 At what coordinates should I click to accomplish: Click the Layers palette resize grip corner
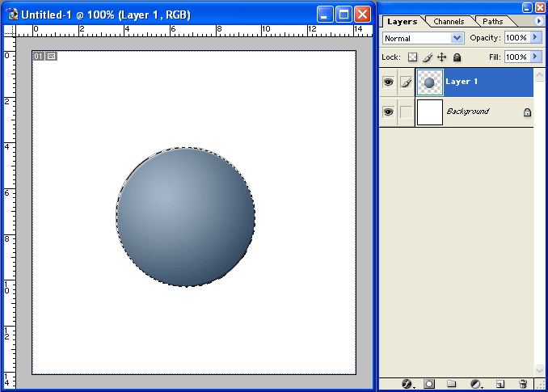click(x=542, y=385)
